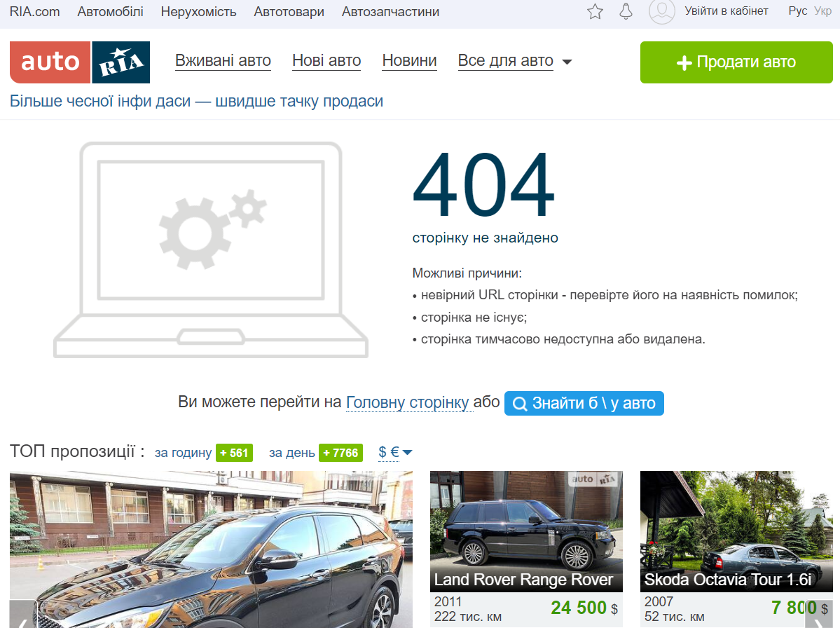The image size is (840, 628).
Task: Click the auto RIA logo
Action: 80,62
